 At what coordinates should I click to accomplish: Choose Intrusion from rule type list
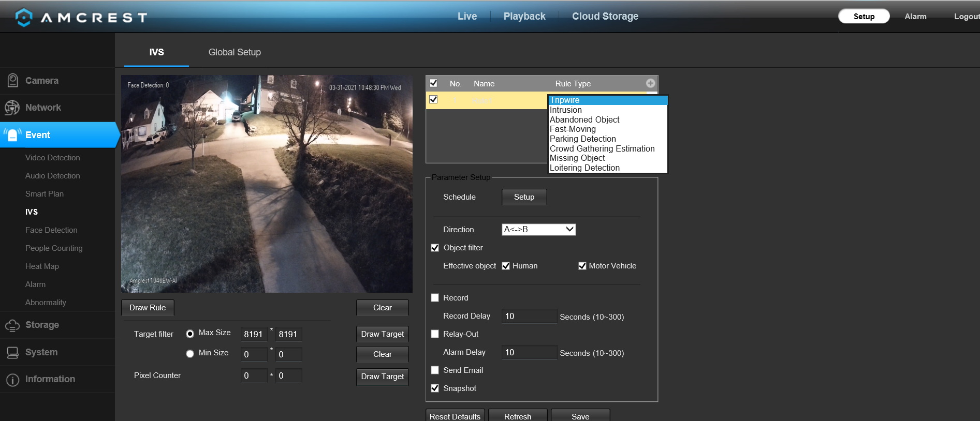(608, 110)
